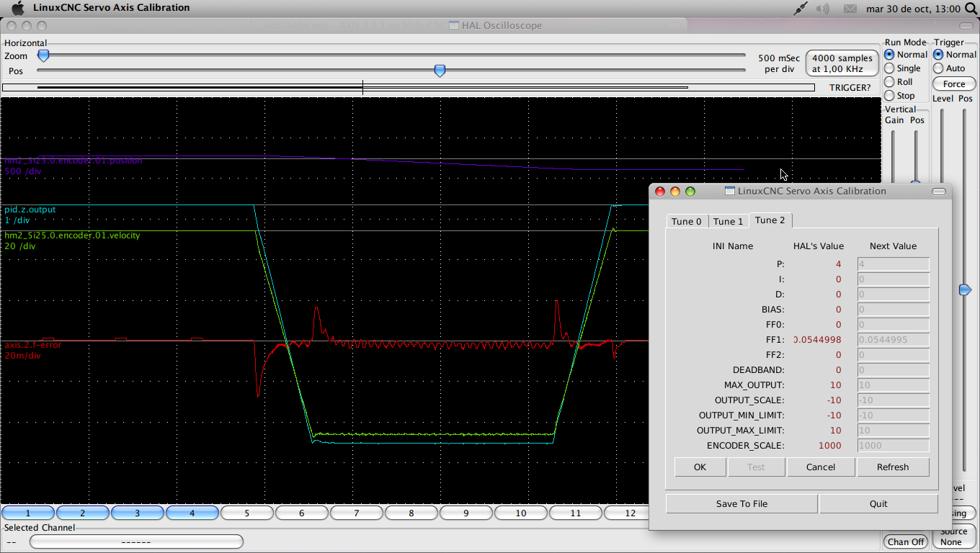Click the ENCODER_SCALE next value field

[x=893, y=446]
